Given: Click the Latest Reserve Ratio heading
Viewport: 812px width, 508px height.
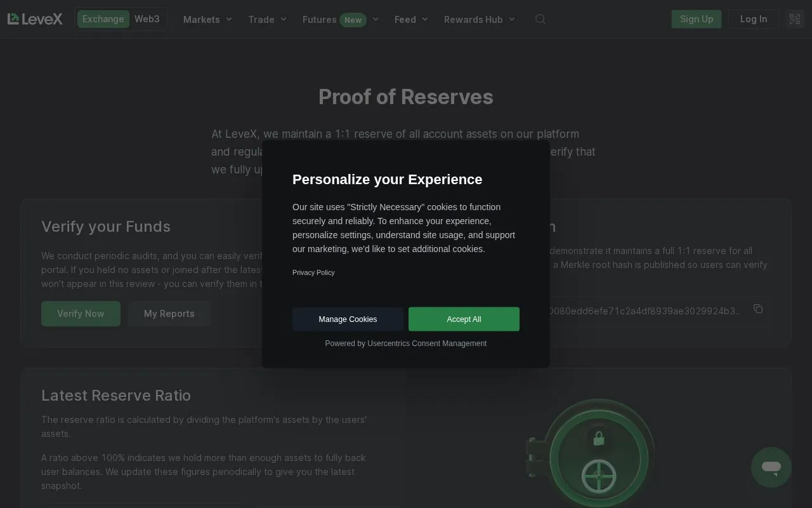Looking at the screenshot, I should tap(116, 395).
